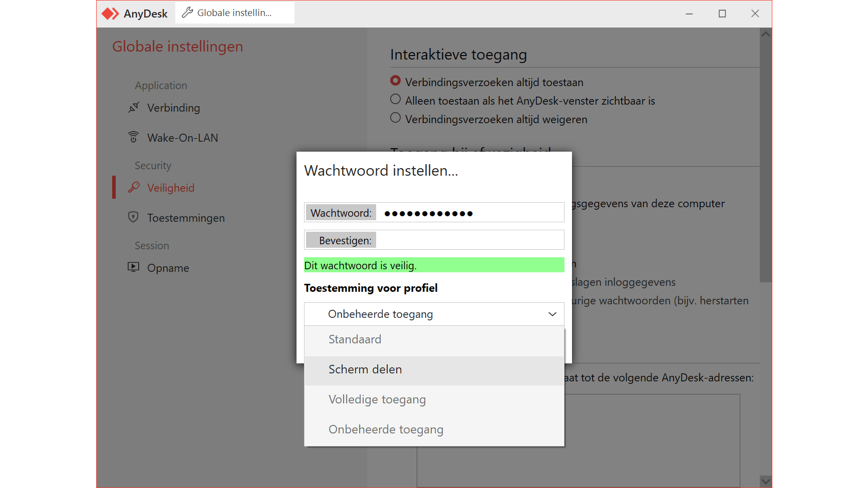This screenshot has height=488, width=868.
Task: Minimize the AnyDesk window
Action: [689, 14]
